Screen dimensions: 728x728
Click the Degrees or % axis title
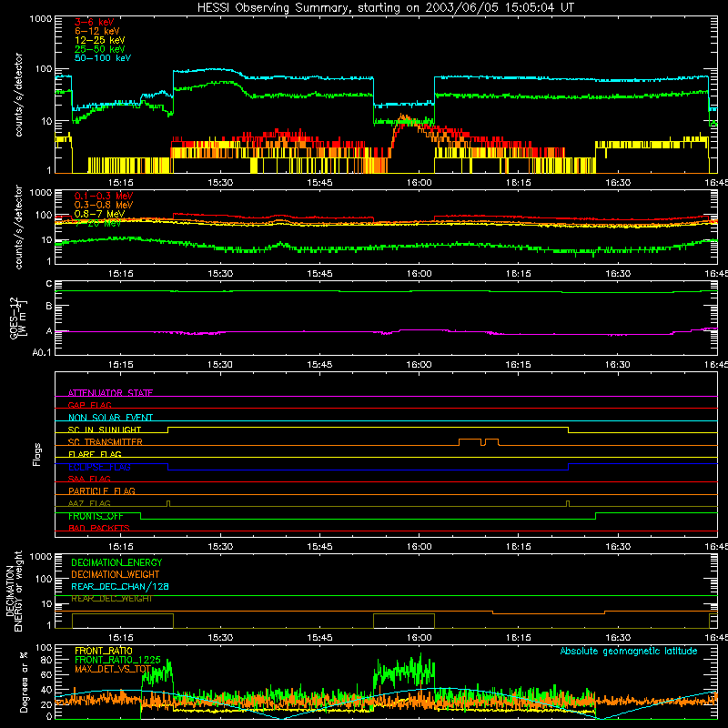point(24,682)
